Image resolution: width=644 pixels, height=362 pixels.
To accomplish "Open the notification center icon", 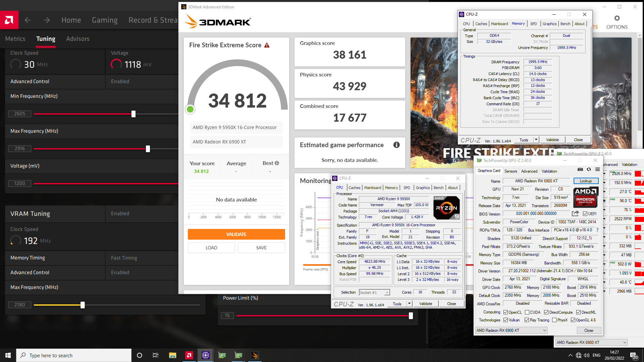I will 634,356.
